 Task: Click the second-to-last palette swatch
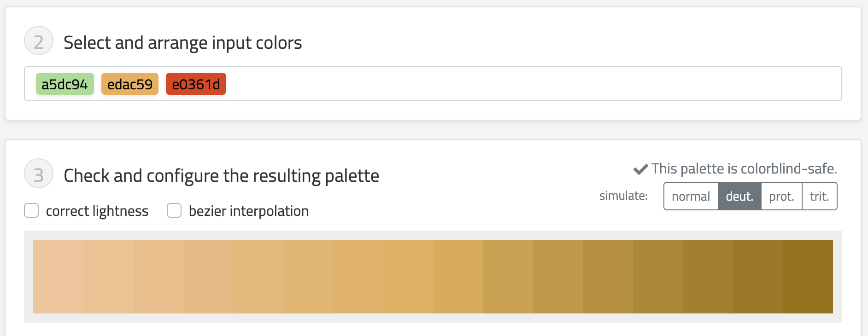click(x=757, y=277)
